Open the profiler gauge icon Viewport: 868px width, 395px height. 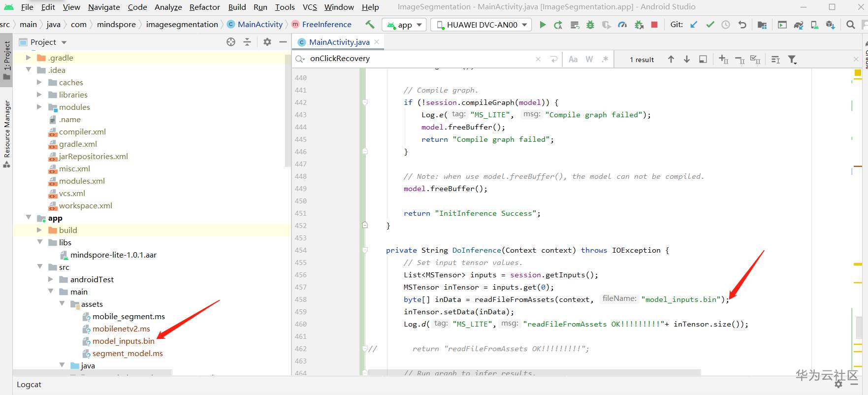pos(622,25)
